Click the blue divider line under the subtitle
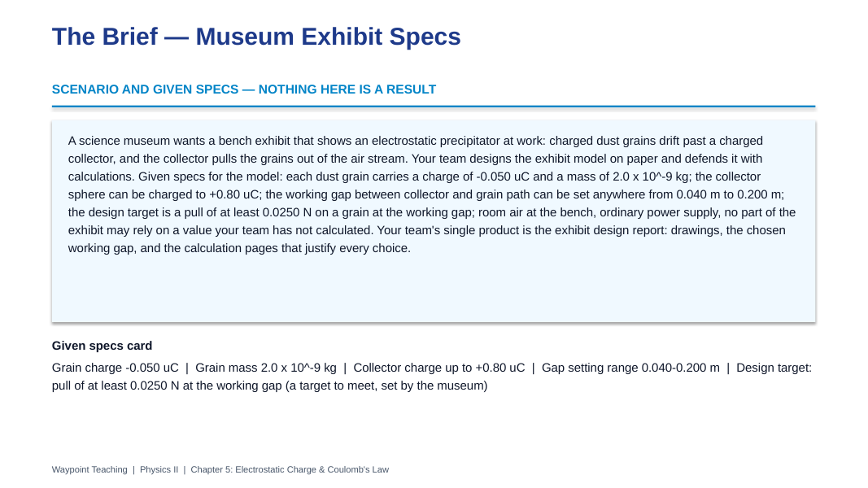 [x=434, y=107]
